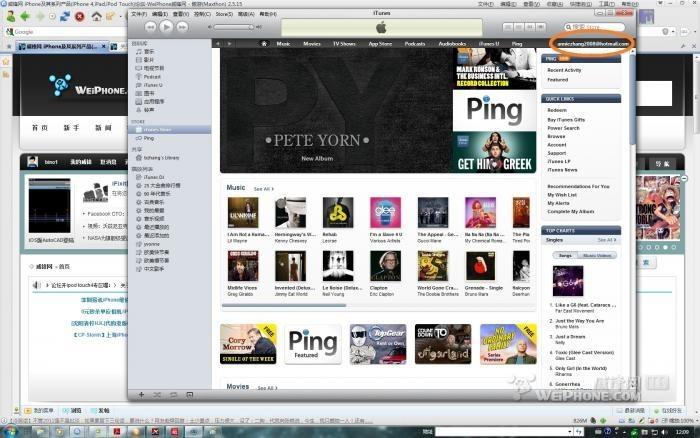Click the iTunes Store home icon

[264, 44]
